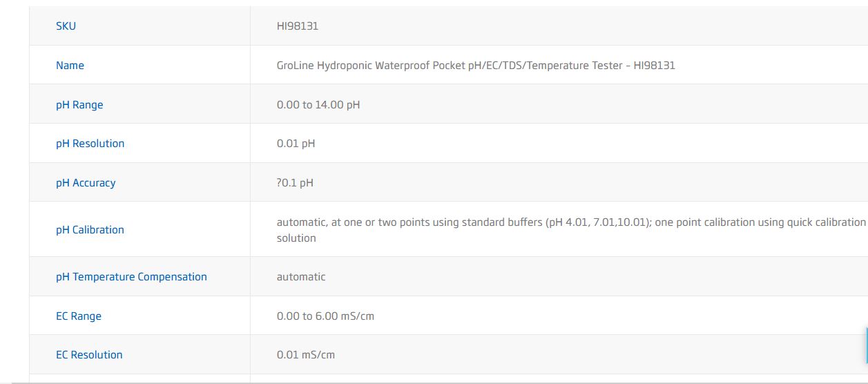Viewport: 868px width, 384px height.
Task: Select the pH Calibration label
Action: 90,230
